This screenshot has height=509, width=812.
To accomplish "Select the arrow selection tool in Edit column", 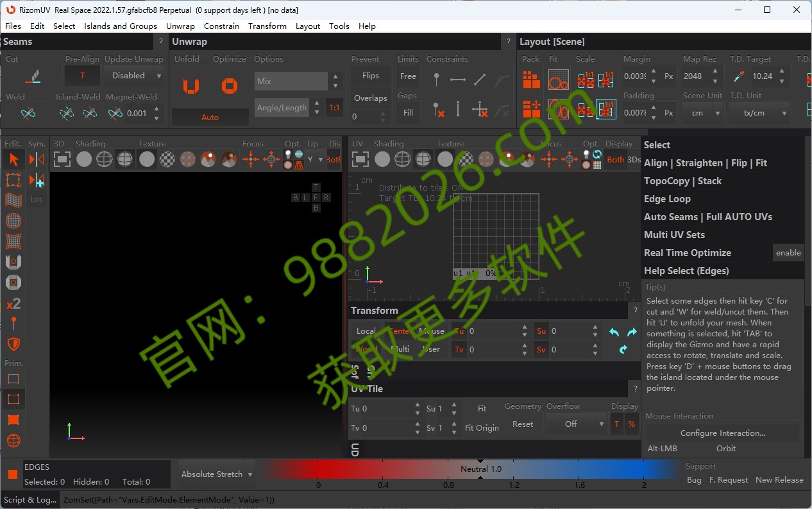I will pos(13,159).
